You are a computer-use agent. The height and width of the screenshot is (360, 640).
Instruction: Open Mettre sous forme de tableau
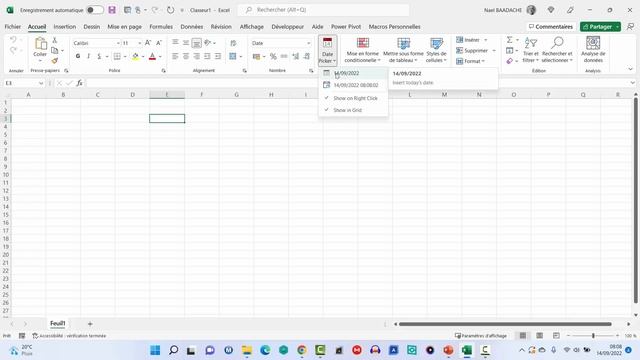(x=403, y=50)
